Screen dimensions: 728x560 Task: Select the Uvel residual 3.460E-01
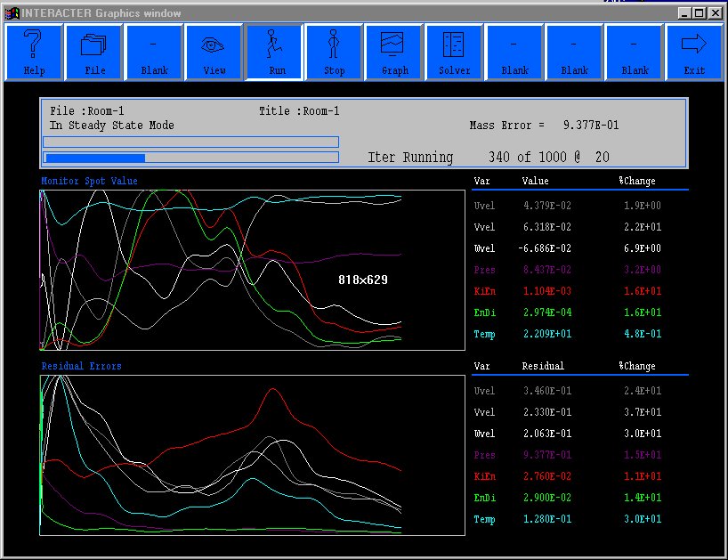click(547, 391)
